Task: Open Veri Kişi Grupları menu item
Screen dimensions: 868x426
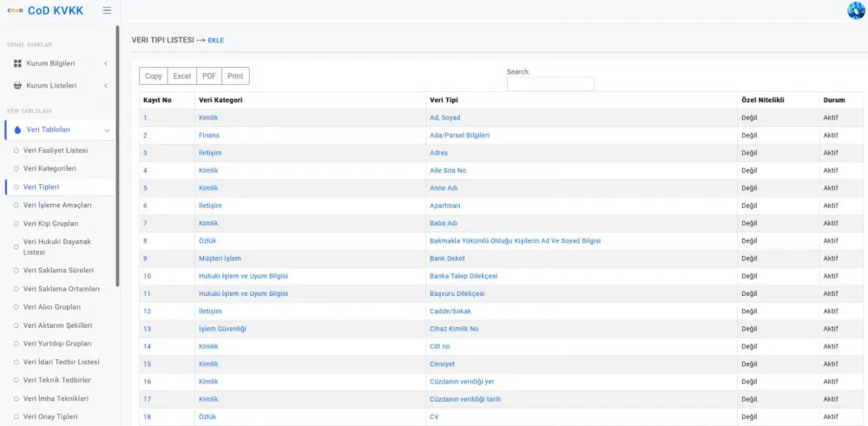Action: [51, 224]
